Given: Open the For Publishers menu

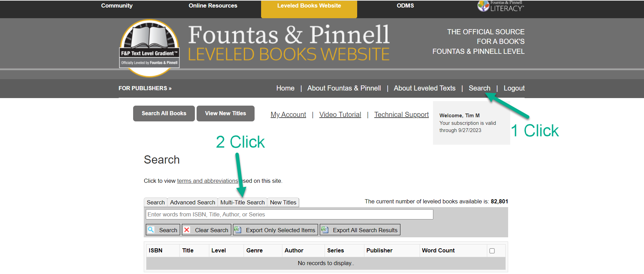Looking at the screenshot, I should coord(145,88).
